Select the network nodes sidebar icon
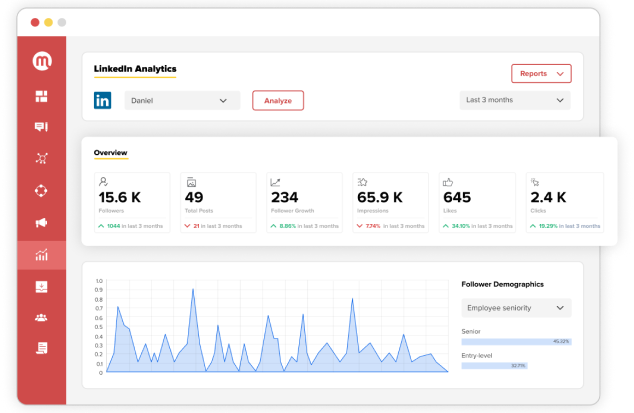The image size is (634, 413). [x=41, y=158]
